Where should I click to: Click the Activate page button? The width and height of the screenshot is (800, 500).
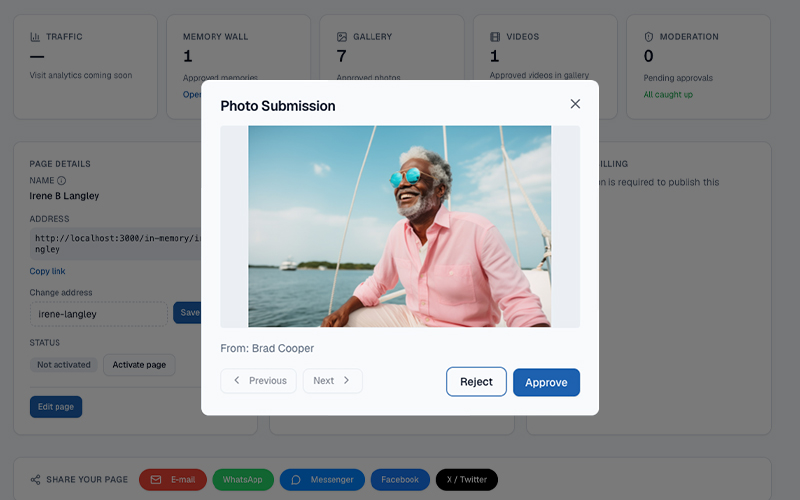click(x=139, y=365)
